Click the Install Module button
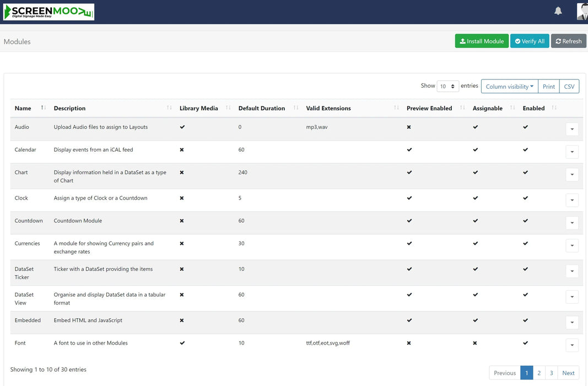This screenshot has height=386, width=588. [482, 41]
